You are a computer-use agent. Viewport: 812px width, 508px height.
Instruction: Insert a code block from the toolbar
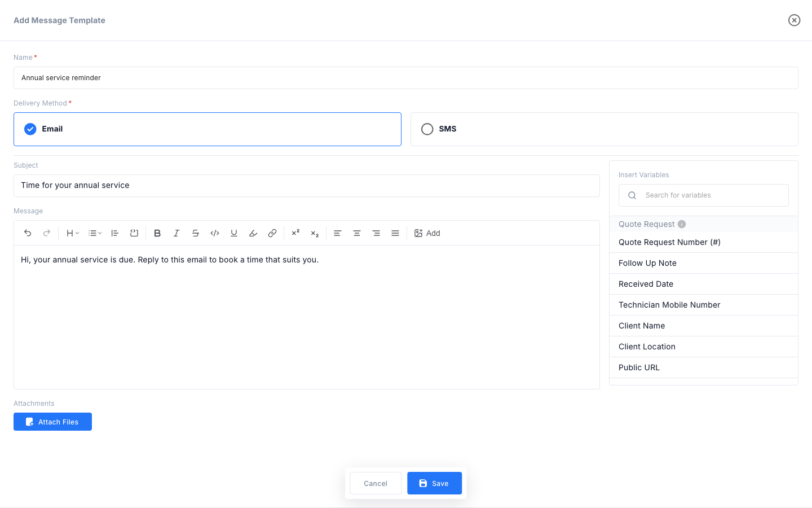tap(134, 233)
